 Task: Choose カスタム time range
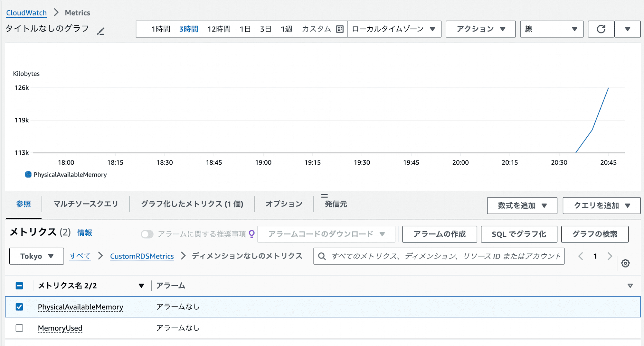(317, 29)
